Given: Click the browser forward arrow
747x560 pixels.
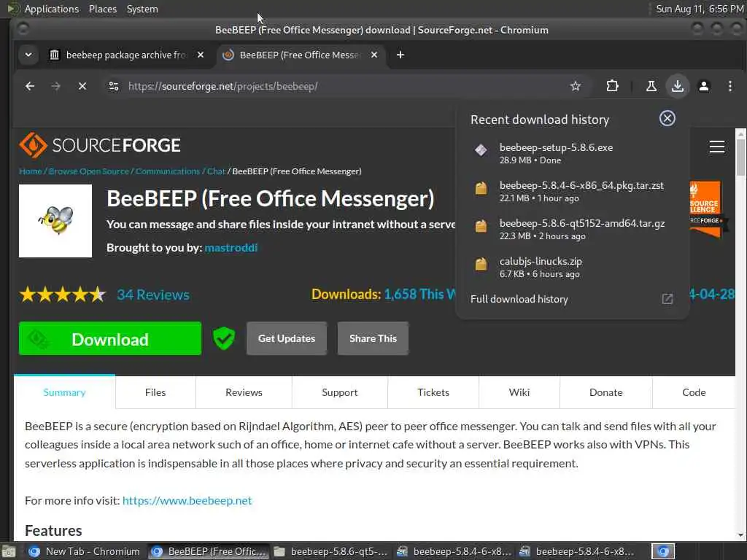Looking at the screenshot, I should 55,86.
